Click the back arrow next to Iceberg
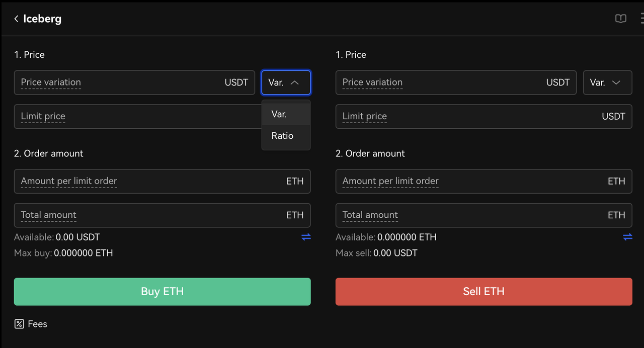 tap(16, 19)
